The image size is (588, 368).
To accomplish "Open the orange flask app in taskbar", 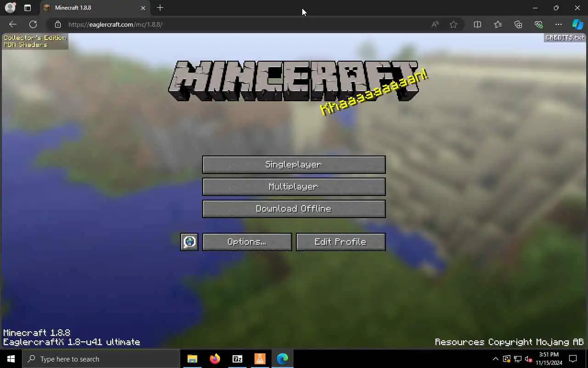I will click(260, 359).
